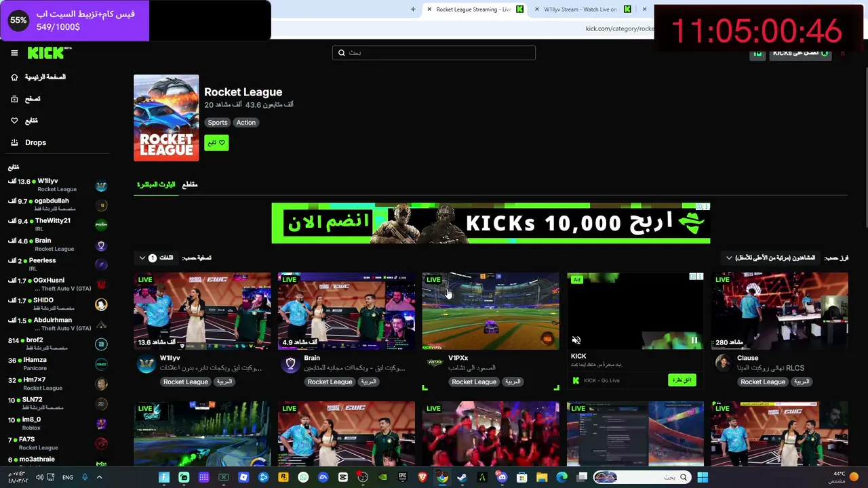This screenshot has height=488, width=868.
Task: Click the احصل على KICKs button
Action: [x=800, y=53]
